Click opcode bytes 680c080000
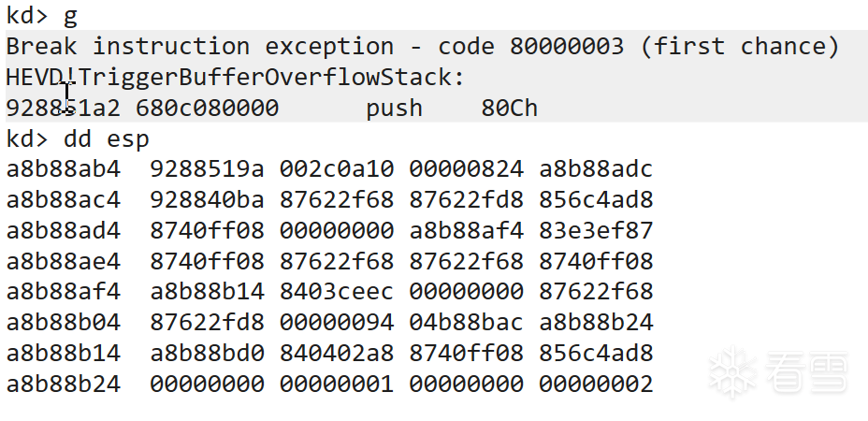Image resolution: width=868 pixels, height=421 pixels. 207,108
